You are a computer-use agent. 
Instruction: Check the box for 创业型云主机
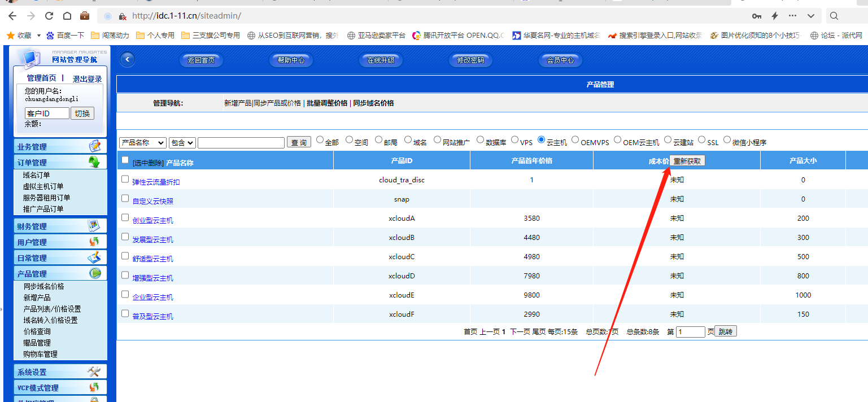click(x=125, y=217)
